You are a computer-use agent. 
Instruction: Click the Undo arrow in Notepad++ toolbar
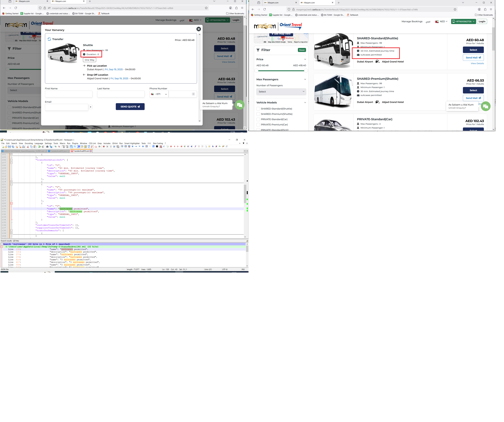point(39,147)
